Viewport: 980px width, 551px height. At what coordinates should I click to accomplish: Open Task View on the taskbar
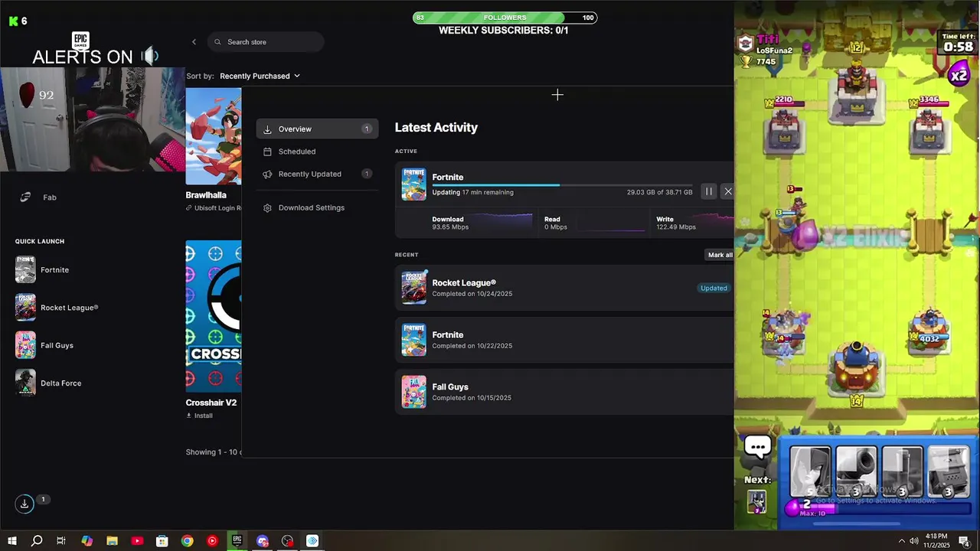(x=61, y=541)
